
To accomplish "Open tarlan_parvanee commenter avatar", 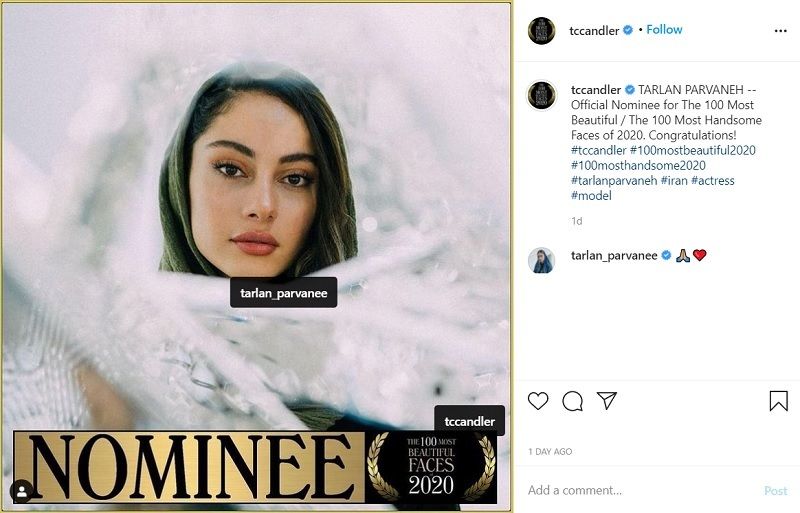I will point(541,260).
